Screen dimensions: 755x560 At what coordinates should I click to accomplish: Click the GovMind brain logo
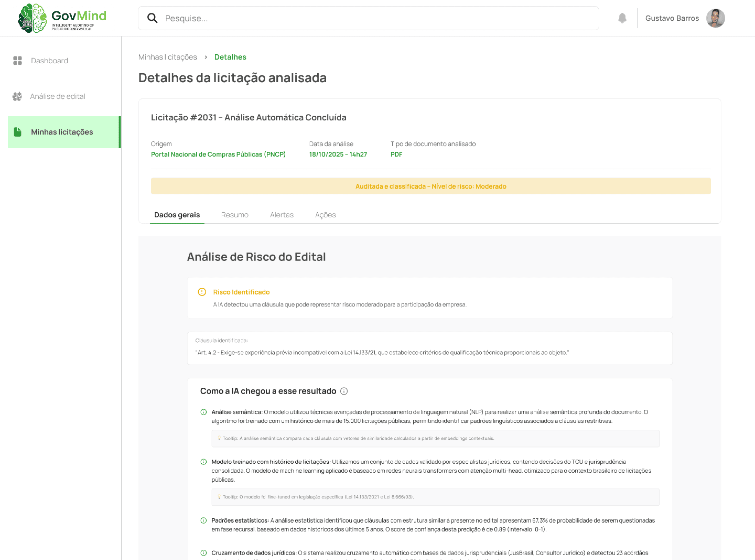pyautogui.click(x=33, y=18)
